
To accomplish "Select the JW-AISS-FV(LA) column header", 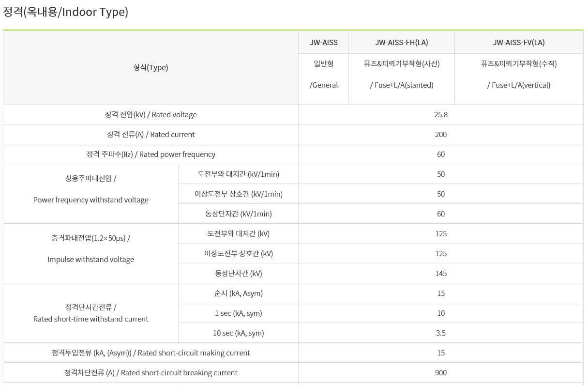I will coord(519,42).
